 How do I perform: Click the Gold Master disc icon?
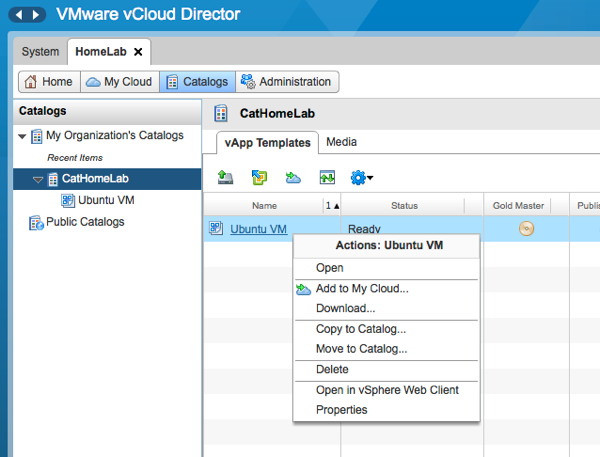pos(526,228)
